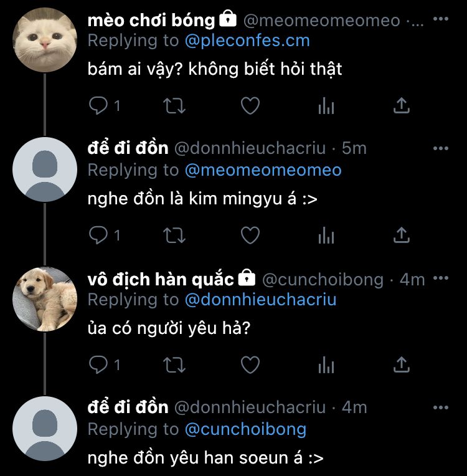Retweet the 'bám ai vậy' tweet
The width and height of the screenshot is (467, 476).
coord(174,106)
